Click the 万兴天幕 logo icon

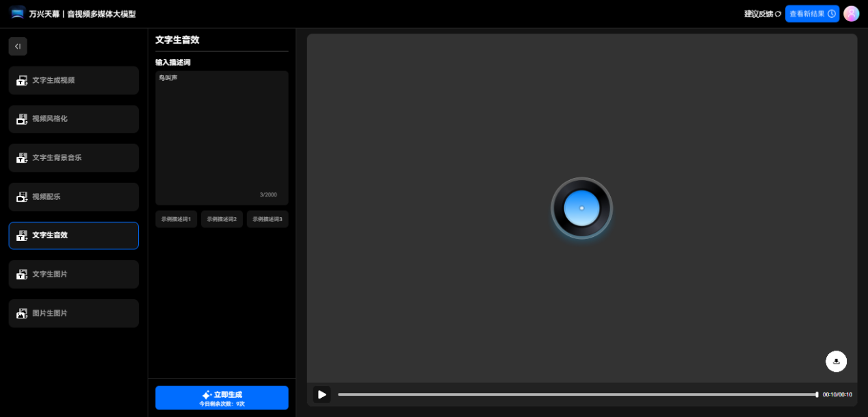point(17,13)
